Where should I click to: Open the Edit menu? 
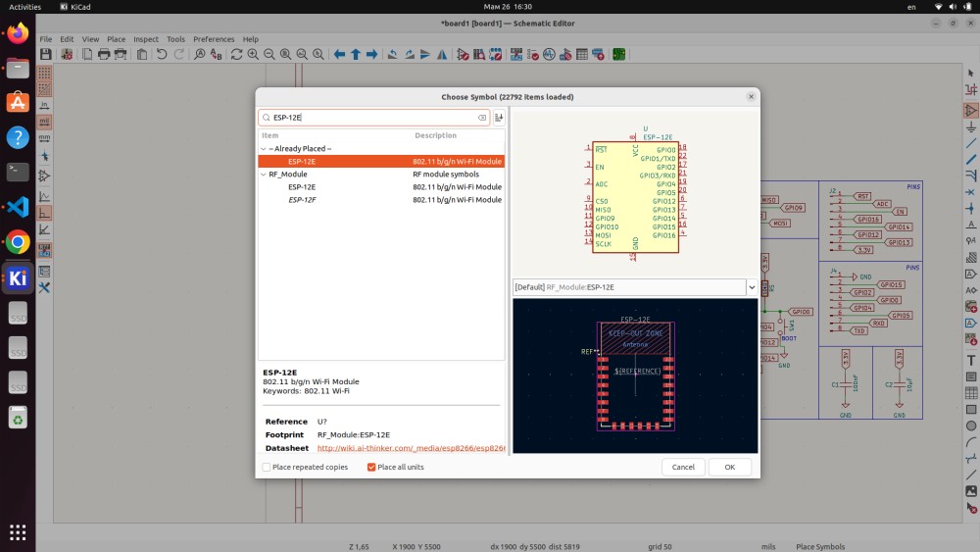pos(67,39)
